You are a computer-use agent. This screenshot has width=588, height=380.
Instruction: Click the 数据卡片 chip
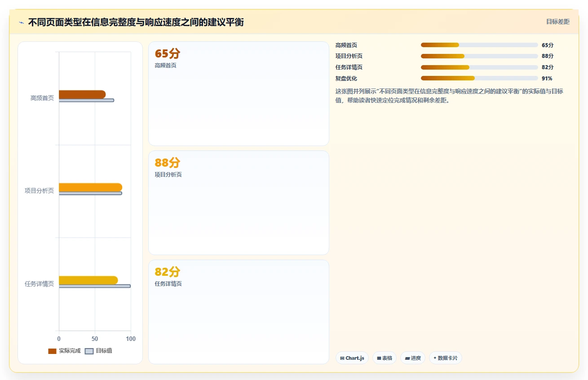[446, 358]
